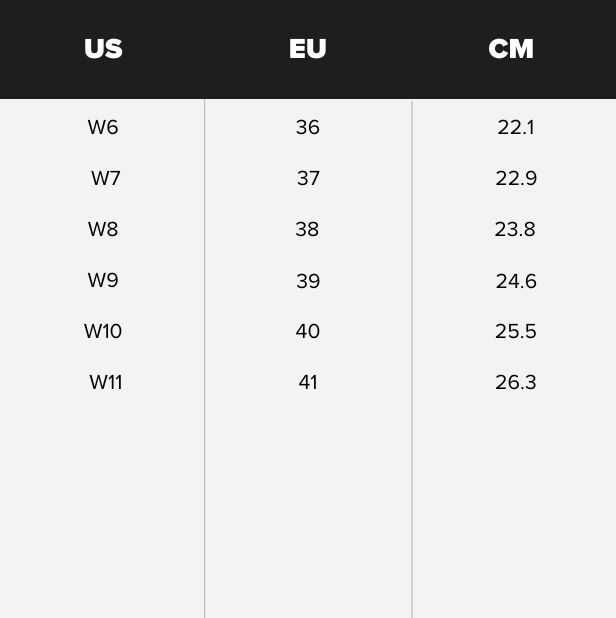Click the CM column header
616x618 pixels.
(511, 49)
